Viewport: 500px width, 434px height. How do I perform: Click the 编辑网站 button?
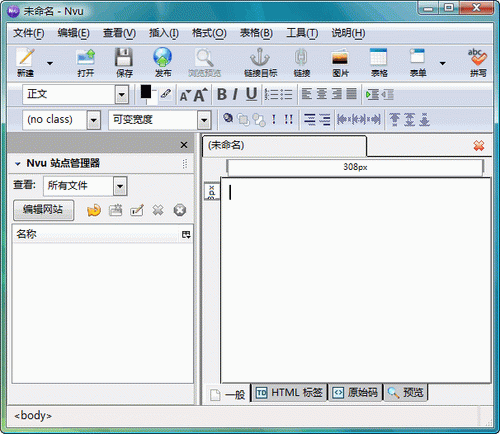click(x=43, y=210)
